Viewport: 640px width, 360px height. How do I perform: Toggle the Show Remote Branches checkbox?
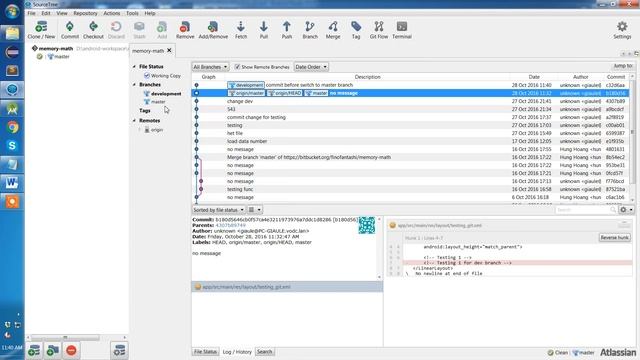pos(237,67)
